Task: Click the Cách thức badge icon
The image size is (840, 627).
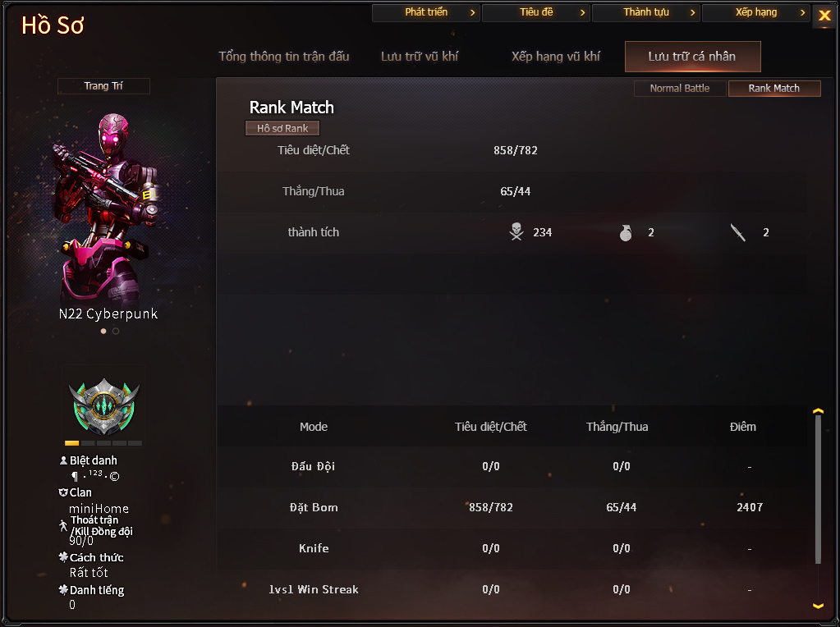Action: tap(63, 557)
